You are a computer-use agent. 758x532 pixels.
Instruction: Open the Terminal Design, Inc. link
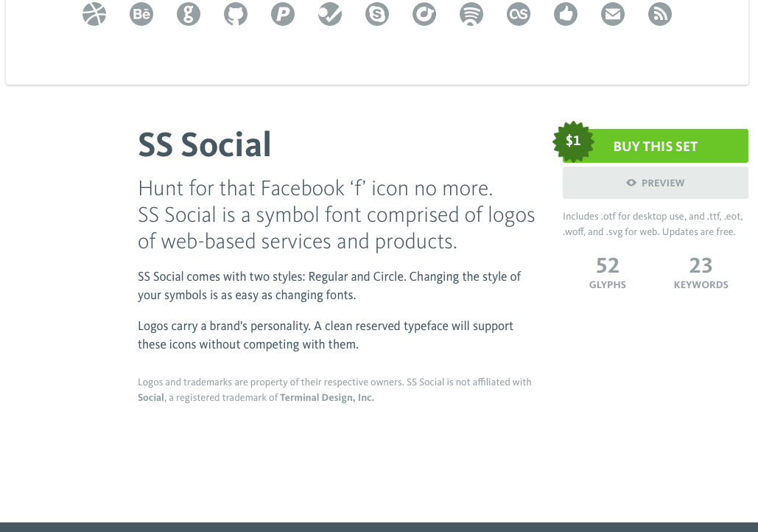point(327,398)
